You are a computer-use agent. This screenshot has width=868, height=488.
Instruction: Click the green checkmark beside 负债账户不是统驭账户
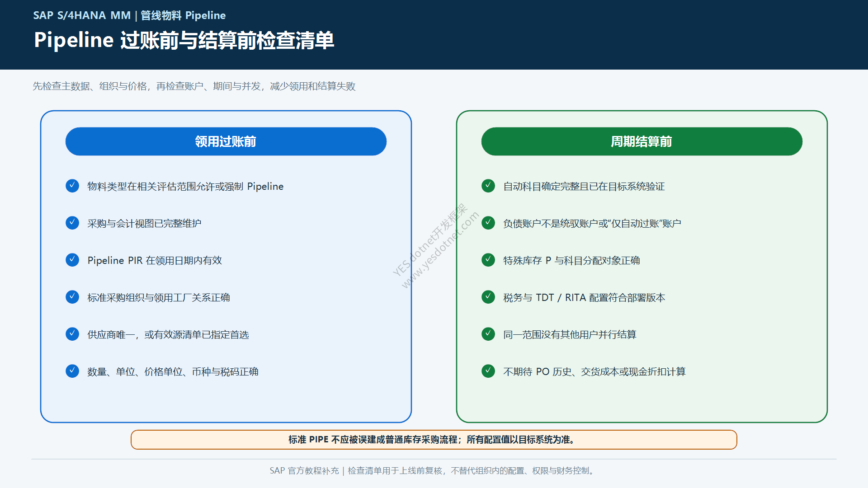tap(488, 223)
